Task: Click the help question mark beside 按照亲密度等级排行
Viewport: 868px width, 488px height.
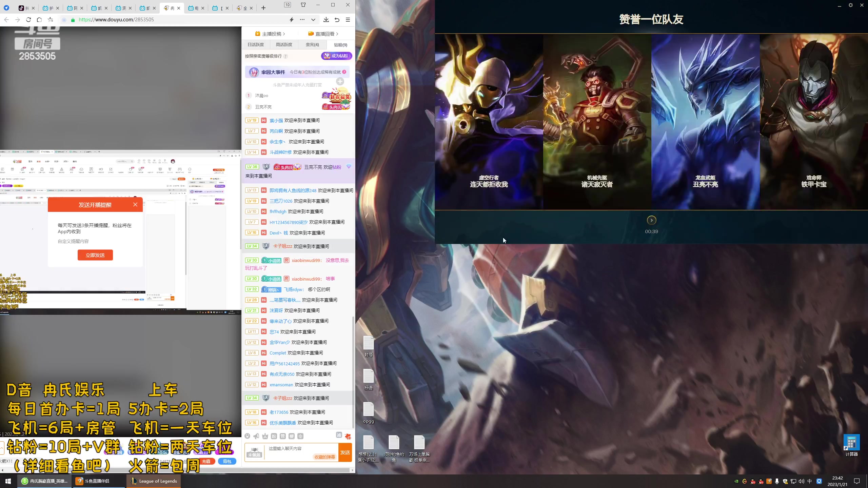Action: [285, 56]
